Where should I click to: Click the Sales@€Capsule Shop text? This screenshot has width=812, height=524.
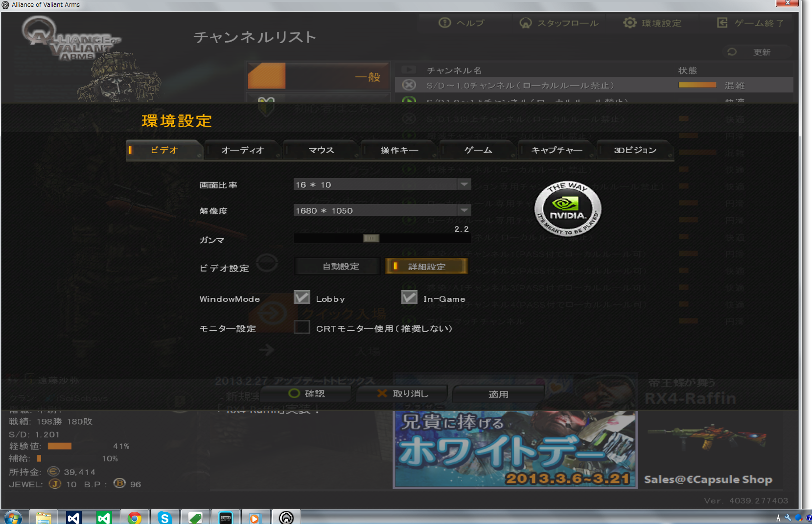[708, 479]
